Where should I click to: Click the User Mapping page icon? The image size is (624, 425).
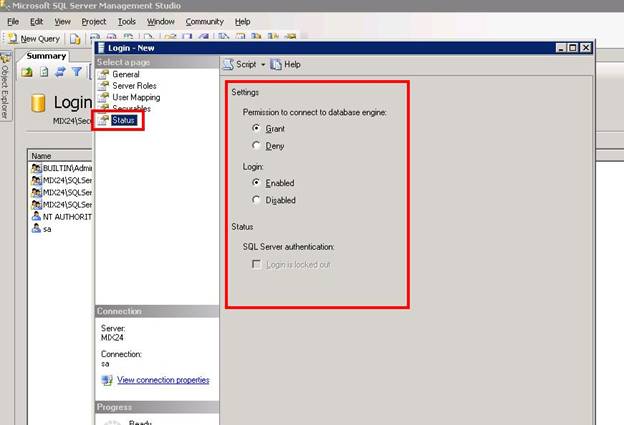coord(104,97)
